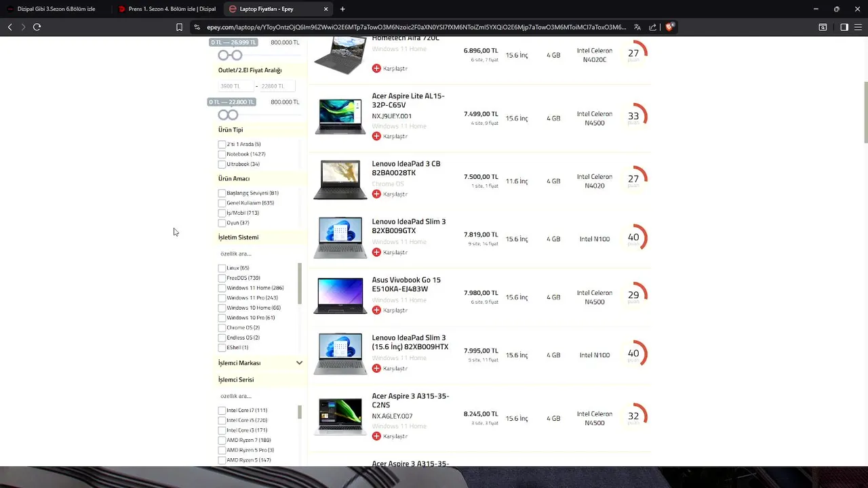Screen dimensions: 868x488
Task: Close the Laptop Fiyatları - Epey tab
Action: (325, 9)
